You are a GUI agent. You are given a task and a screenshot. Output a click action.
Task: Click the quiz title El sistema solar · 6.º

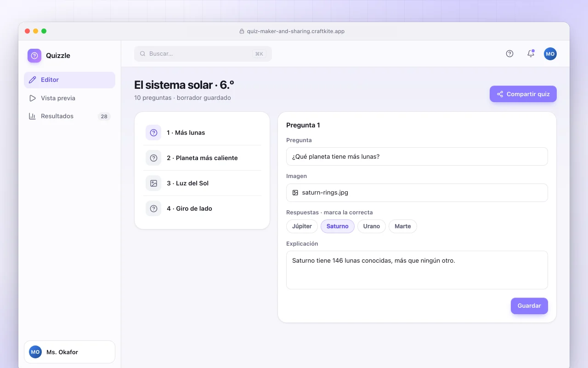click(184, 85)
